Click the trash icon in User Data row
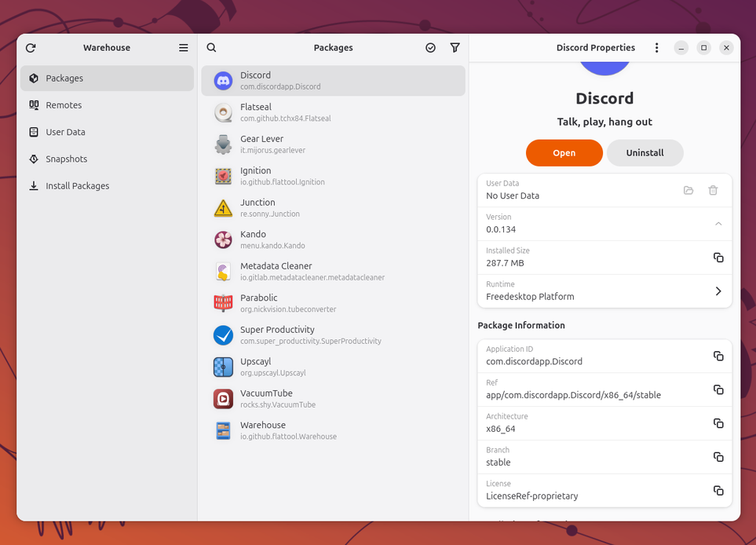 tap(713, 191)
